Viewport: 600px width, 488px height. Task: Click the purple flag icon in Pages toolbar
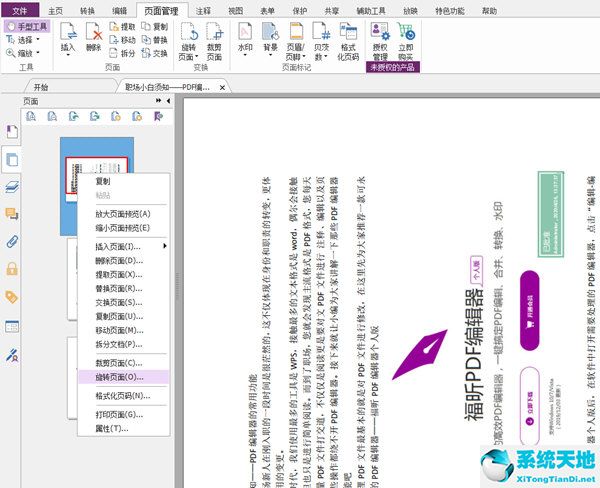point(158,116)
